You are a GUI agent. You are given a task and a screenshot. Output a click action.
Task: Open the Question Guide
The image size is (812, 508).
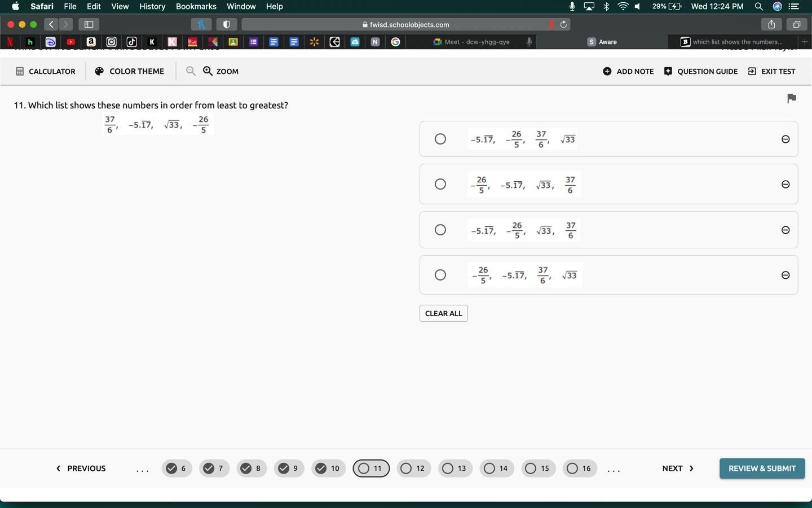click(x=701, y=71)
